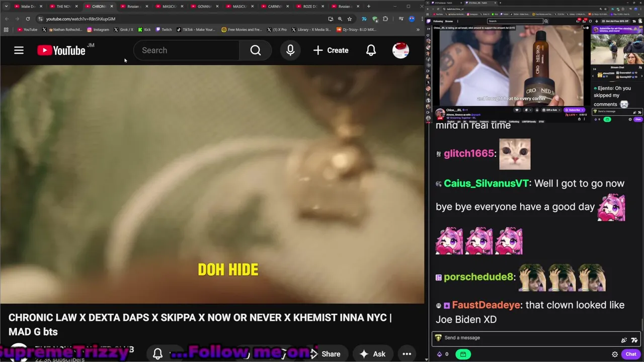
Task: Collapse the Stream Chat panel arrow
Action: click(x=595, y=69)
